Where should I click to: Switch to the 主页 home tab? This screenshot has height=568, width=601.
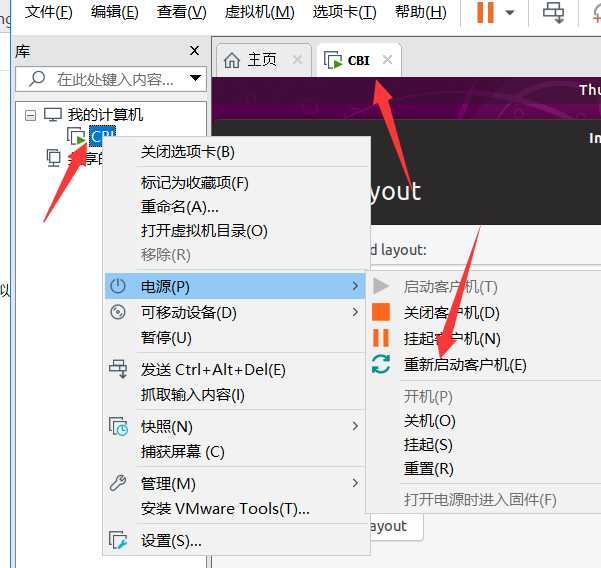coord(262,60)
